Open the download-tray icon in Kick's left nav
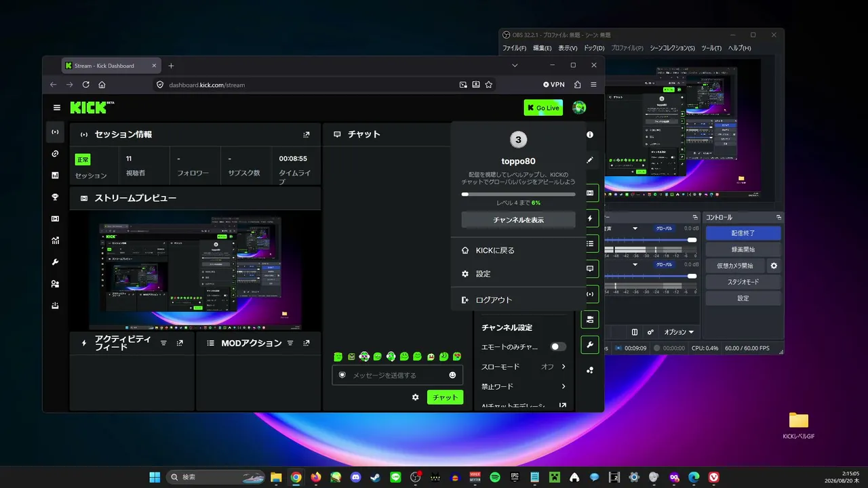The height and width of the screenshot is (488, 868). point(55,306)
